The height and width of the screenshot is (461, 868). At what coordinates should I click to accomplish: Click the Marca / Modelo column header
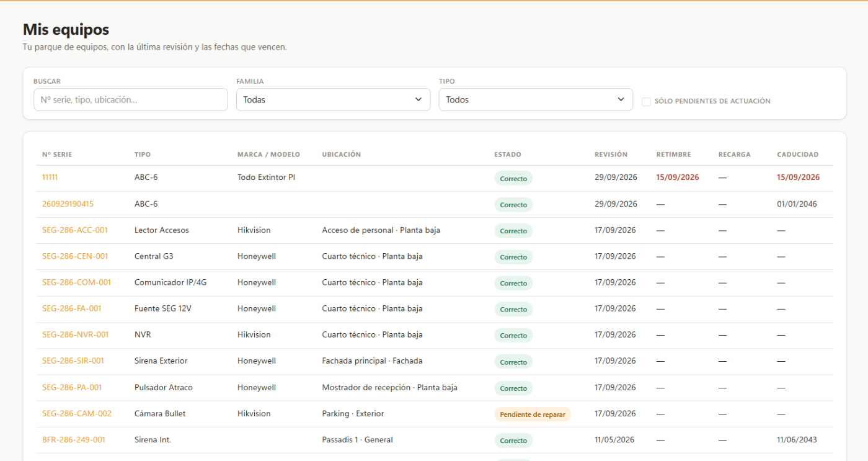268,154
